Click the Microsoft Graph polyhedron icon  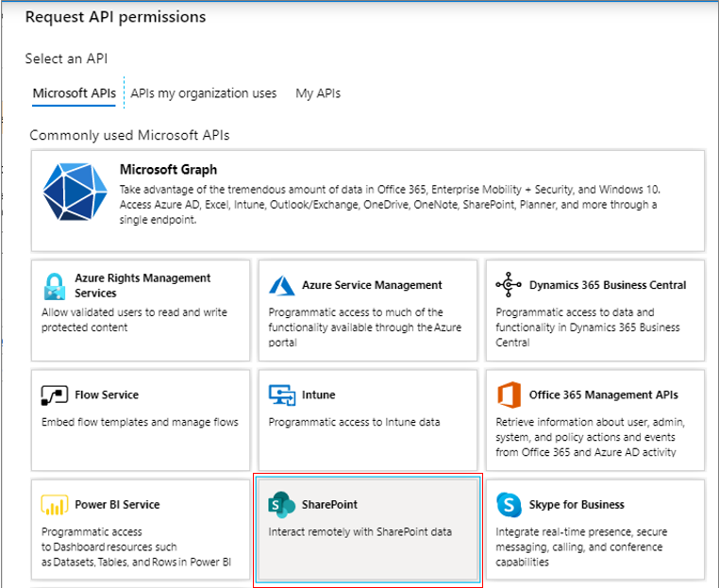point(75,192)
